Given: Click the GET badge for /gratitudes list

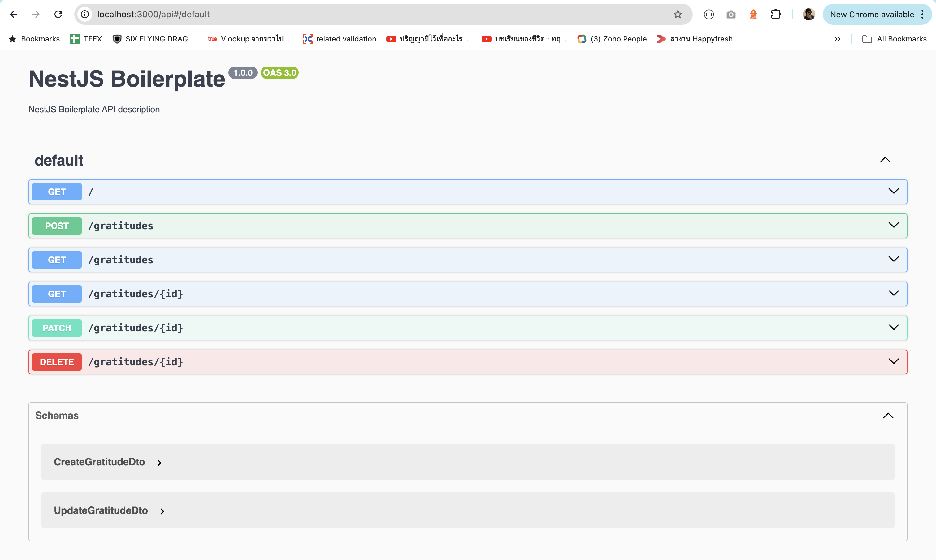Looking at the screenshot, I should [57, 260].
